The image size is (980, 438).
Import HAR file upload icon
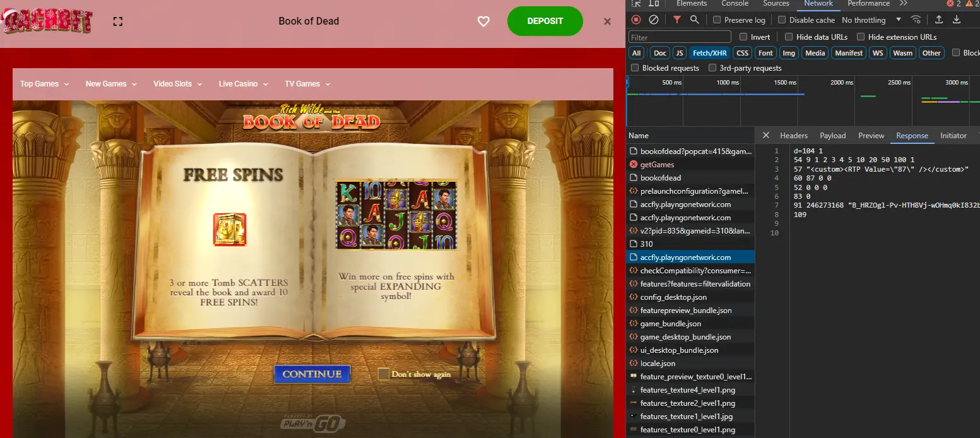[939, 20]
